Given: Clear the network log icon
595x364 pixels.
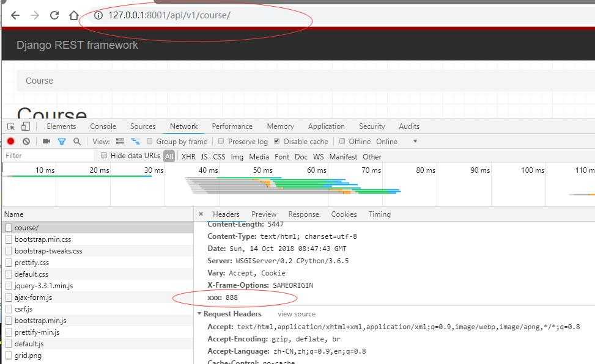Looking at the screenshot, I should (26, 142).
